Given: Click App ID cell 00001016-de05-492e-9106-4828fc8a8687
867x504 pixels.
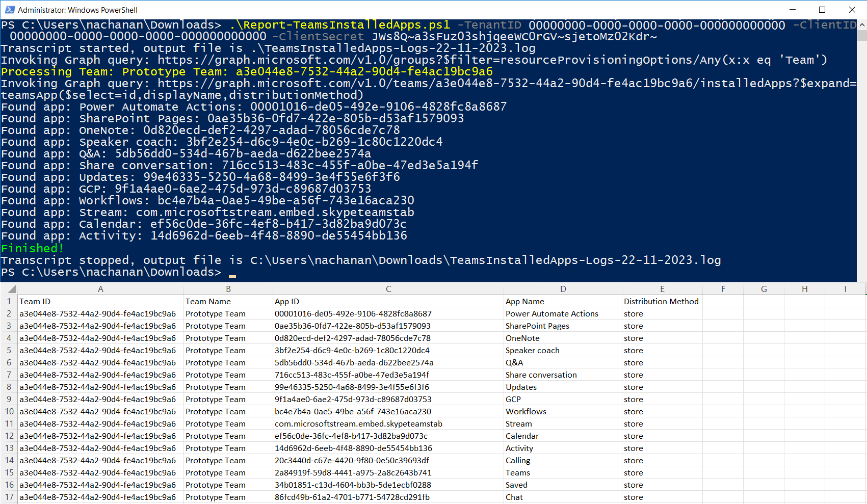Looking at the screenshot, I should (x=388, y=313).
